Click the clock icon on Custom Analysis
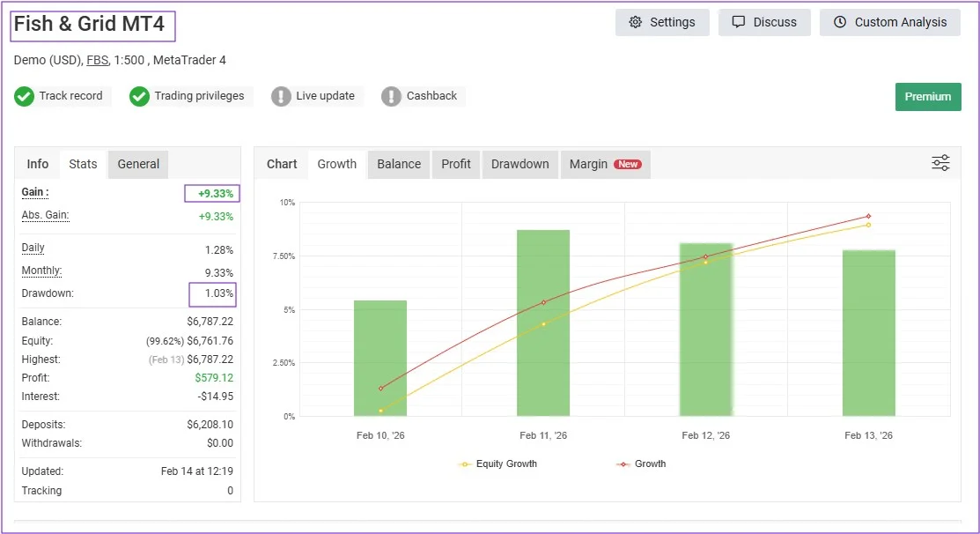This screenshot has height=534, width=980. [x=840, y=23]
